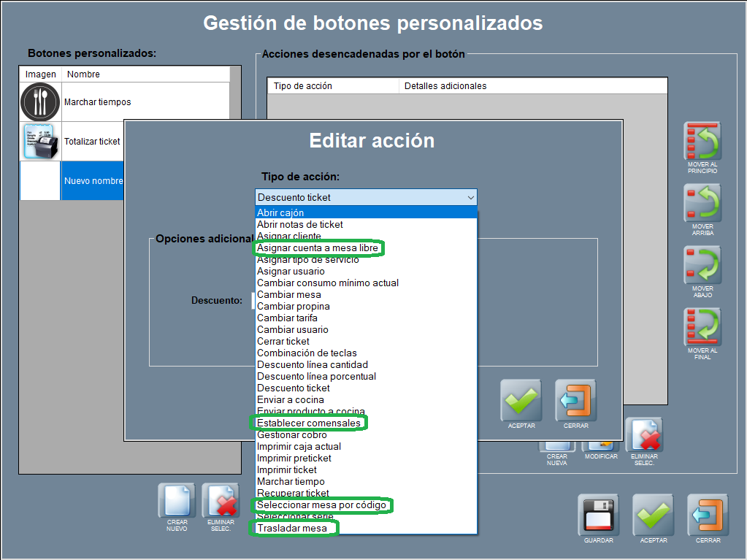Click the Detalles adicionales column header
This screenshot has width=747, height=560.
click(533, 86)
